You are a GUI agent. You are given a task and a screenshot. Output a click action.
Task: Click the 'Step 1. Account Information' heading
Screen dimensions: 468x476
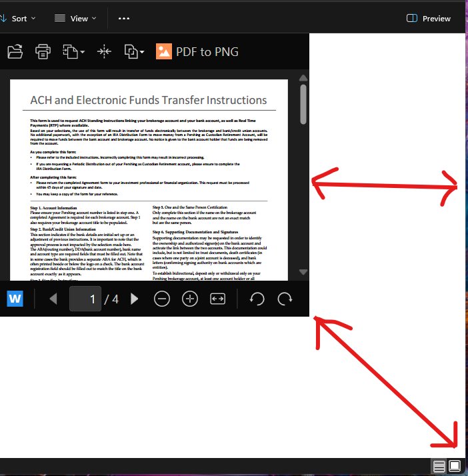[x=53, y=208]
